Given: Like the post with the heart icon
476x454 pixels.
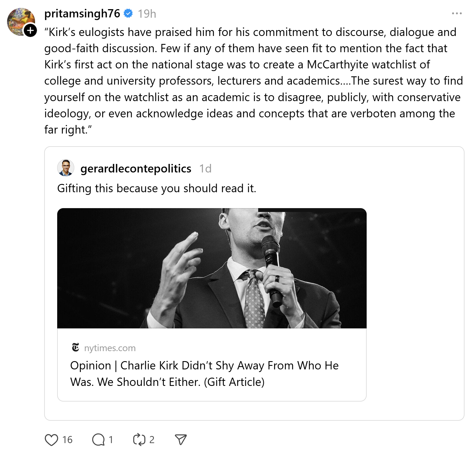Looking at the screenshot, I should (x=51, y=440).
